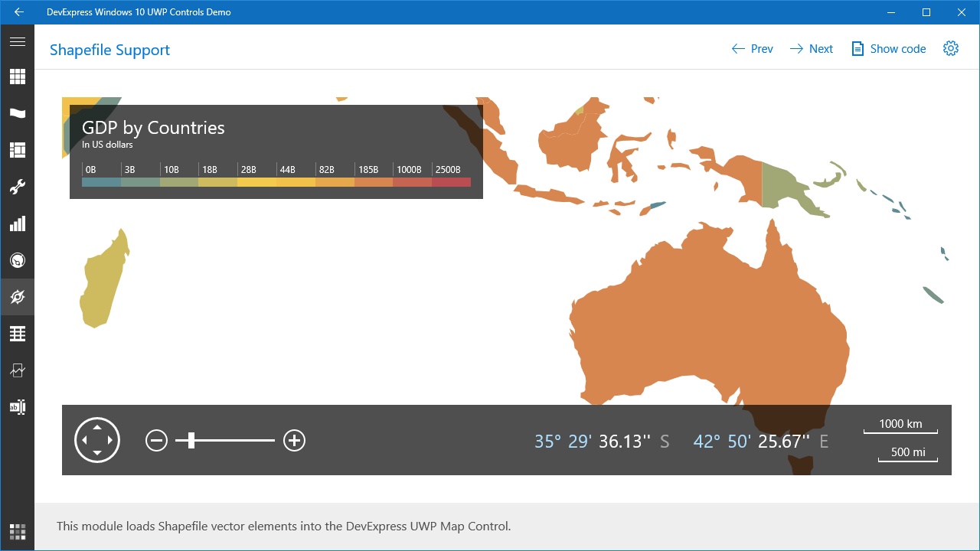Click the Shapefile Support page title
Image resolution: width=980 pixels, height=551 pixels.
point(109,50)
